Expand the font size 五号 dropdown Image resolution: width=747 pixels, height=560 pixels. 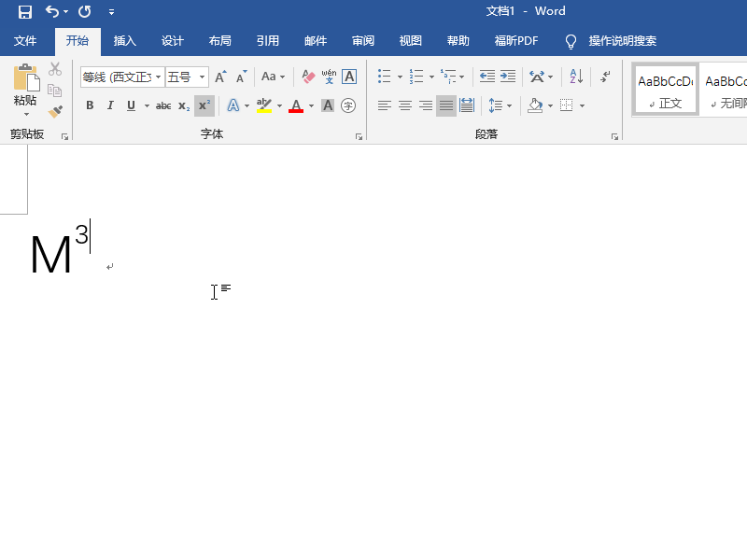(202, 77)
